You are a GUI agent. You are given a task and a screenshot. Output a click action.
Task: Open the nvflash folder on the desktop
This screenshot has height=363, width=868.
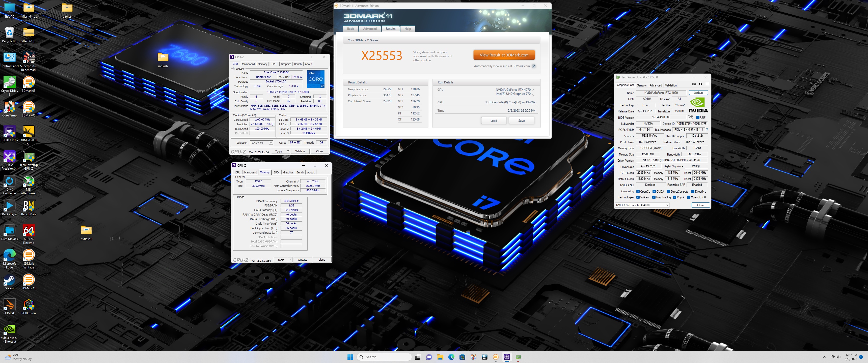click(x=163, y=59)
